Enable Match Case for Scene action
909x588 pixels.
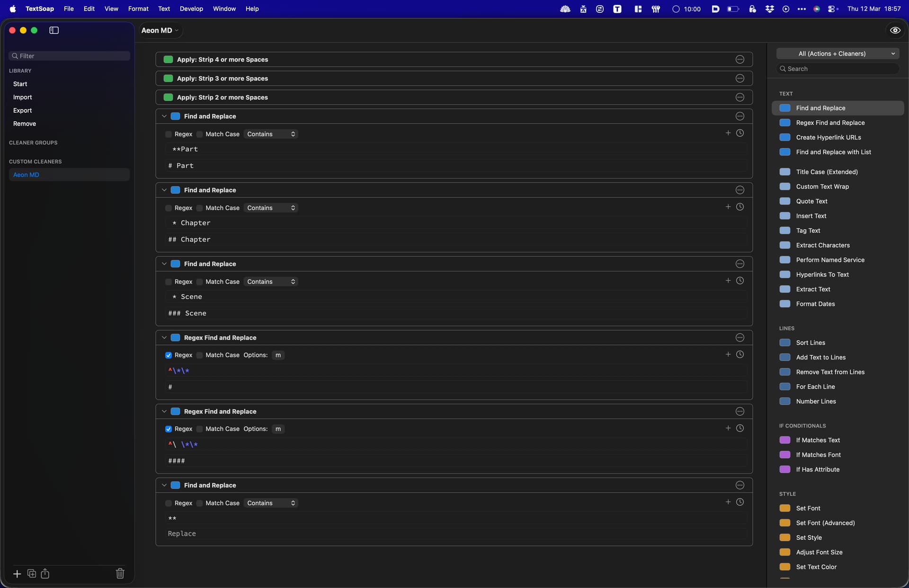click(200, 282)
